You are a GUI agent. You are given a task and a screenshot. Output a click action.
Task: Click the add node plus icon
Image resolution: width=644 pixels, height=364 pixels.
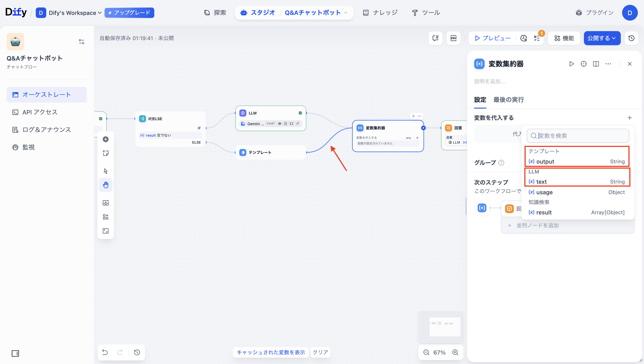pos(105,139)
